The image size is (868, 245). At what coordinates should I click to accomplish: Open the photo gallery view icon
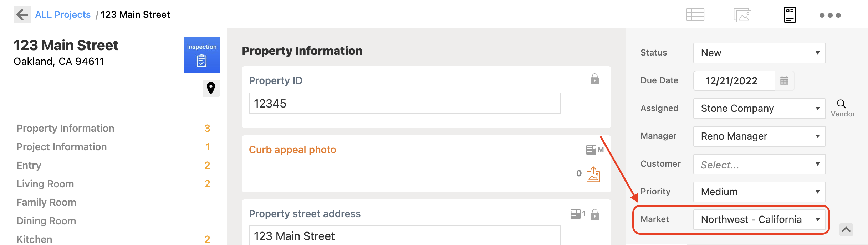point(742,14)
